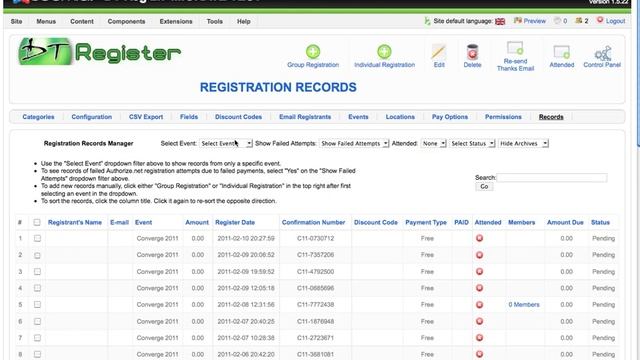
Task: Open the Site menu
Action: [x=16, y=22]
